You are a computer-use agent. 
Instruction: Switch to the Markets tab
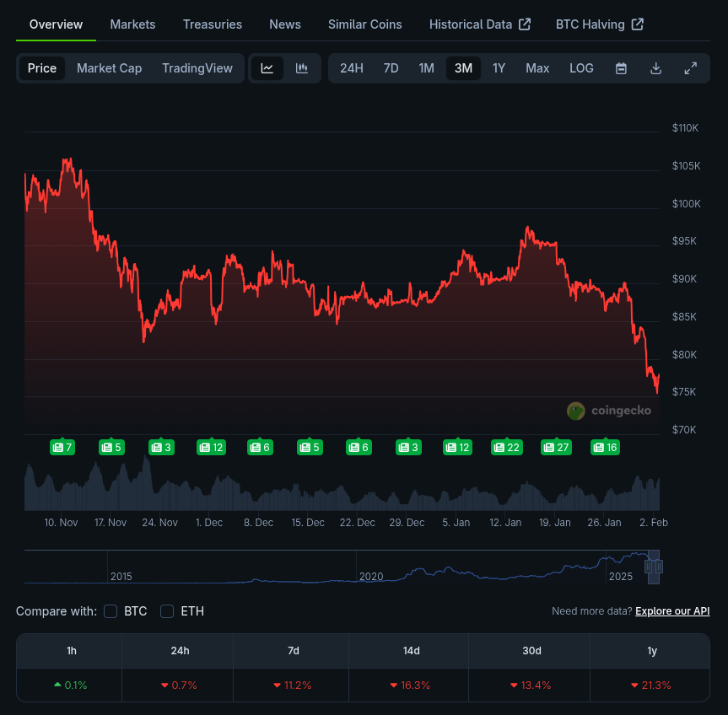(x=132, y=24)
